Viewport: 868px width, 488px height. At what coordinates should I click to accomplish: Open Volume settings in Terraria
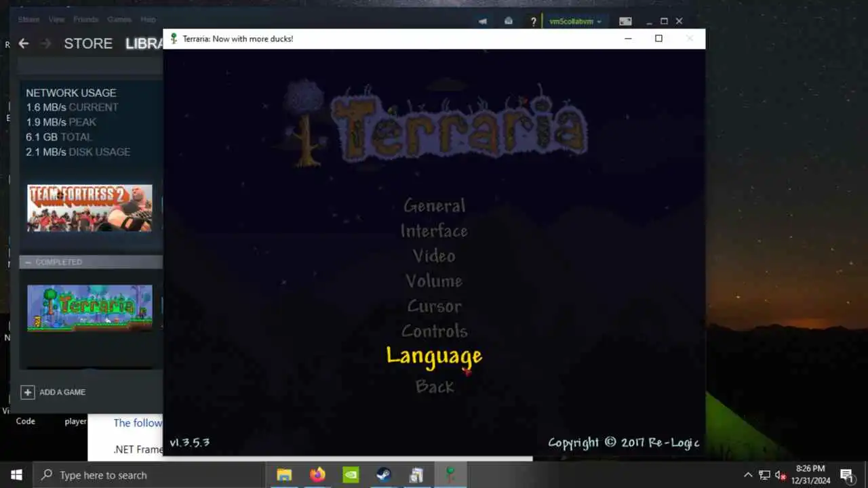click(x=434, y=281)
